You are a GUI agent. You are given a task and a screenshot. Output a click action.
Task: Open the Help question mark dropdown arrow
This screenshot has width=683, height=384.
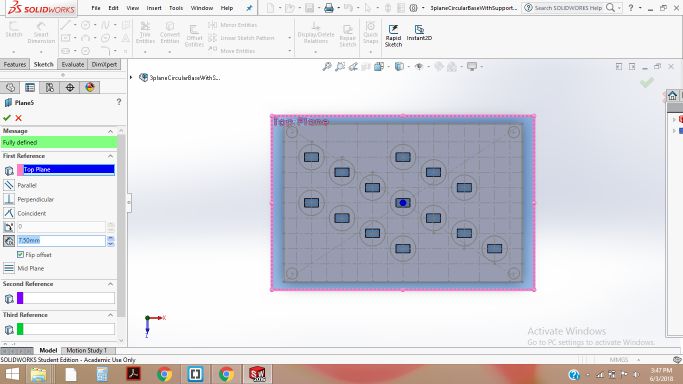[x=640, y=8]
